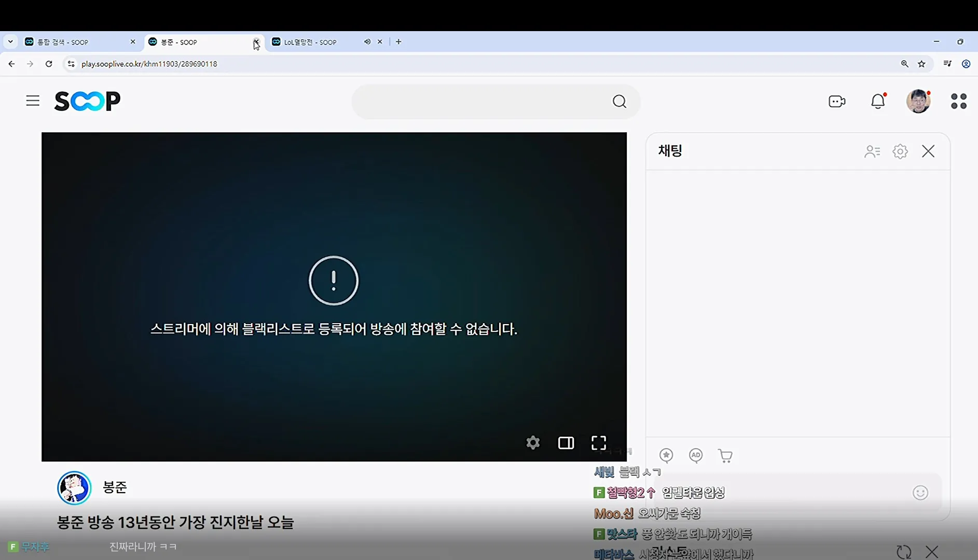
Task: Open the apps grid menu at top right
Action: pos(959,101)
